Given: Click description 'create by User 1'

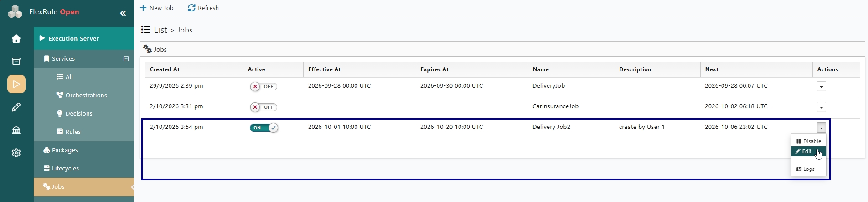Looking at the screenshot, I should click(x=641, y=127).
